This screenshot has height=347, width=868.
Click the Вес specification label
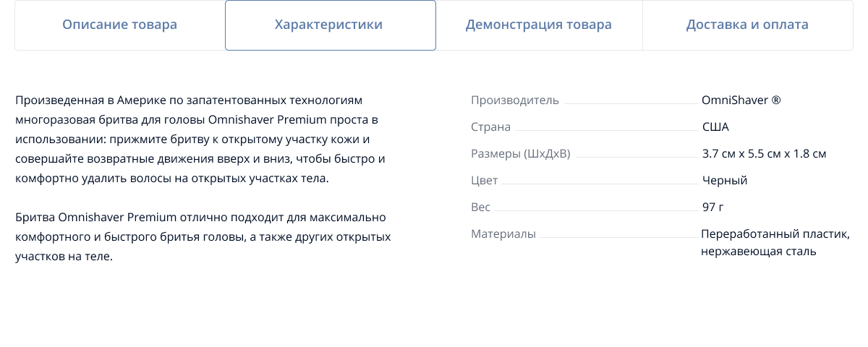[480, 207]
